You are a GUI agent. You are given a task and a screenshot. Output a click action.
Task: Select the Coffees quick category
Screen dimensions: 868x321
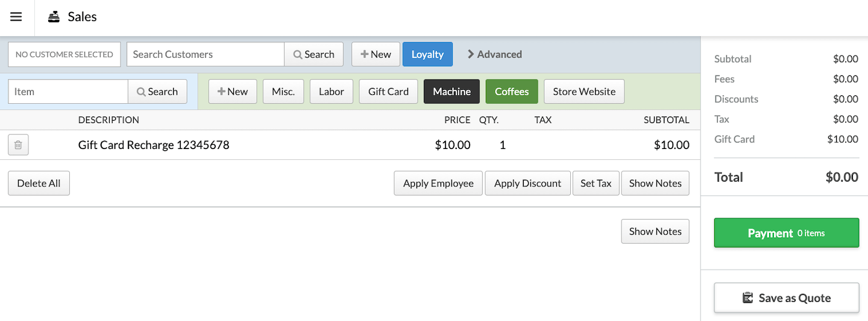coord(512,92)
